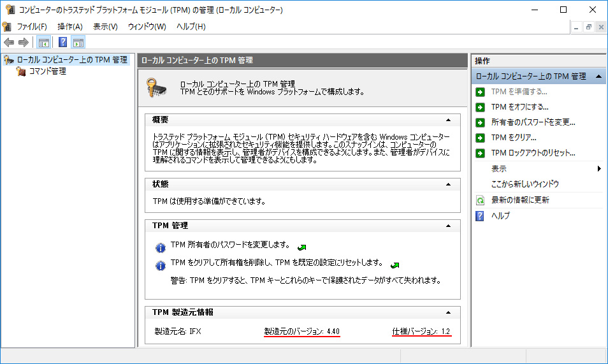
Task: Open the blue question mark Help toolbar icon
Action: pyautogui.click(x=62, y=42)
